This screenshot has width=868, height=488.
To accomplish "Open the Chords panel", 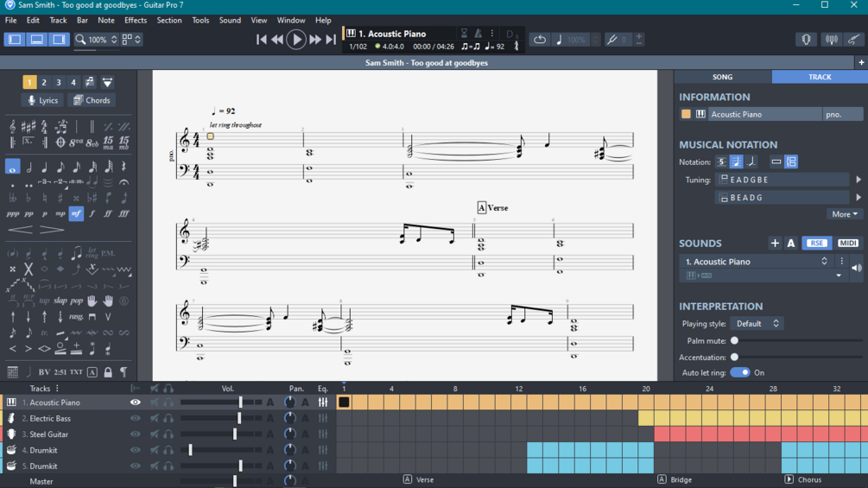I will [x=92, y=101].
